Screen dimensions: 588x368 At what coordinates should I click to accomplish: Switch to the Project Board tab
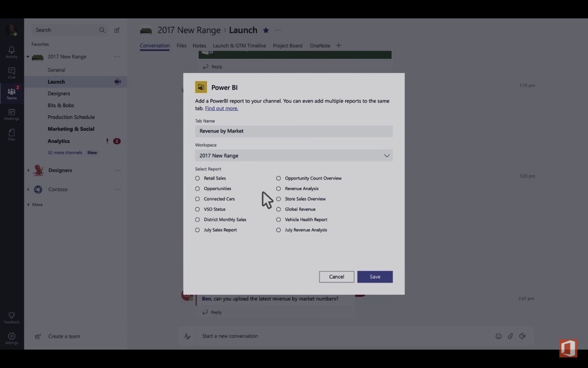point(287,46)
